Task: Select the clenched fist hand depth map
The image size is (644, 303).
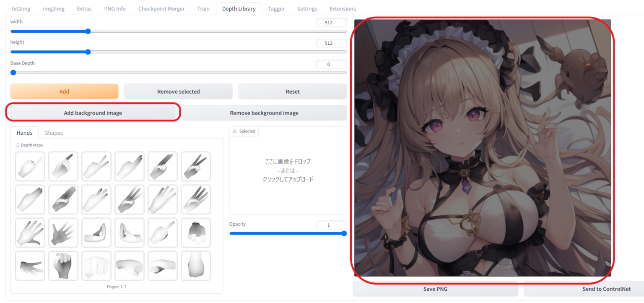Action: coord(63,266)
